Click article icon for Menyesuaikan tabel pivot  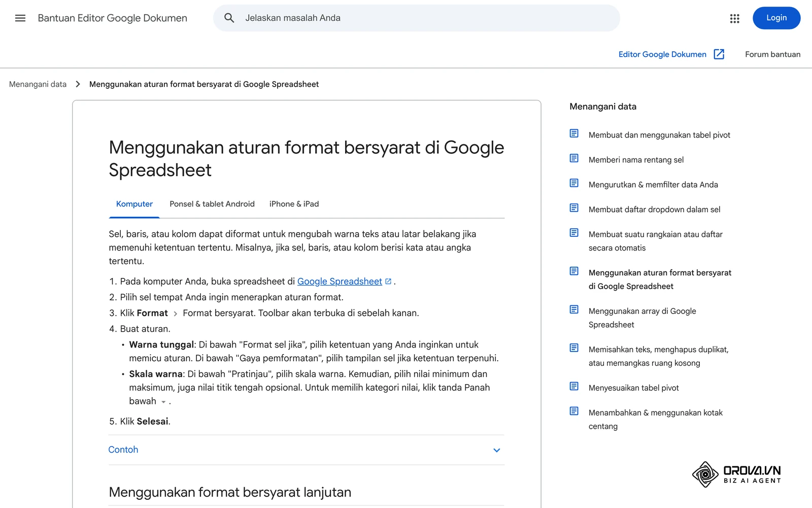coord(574,386)
